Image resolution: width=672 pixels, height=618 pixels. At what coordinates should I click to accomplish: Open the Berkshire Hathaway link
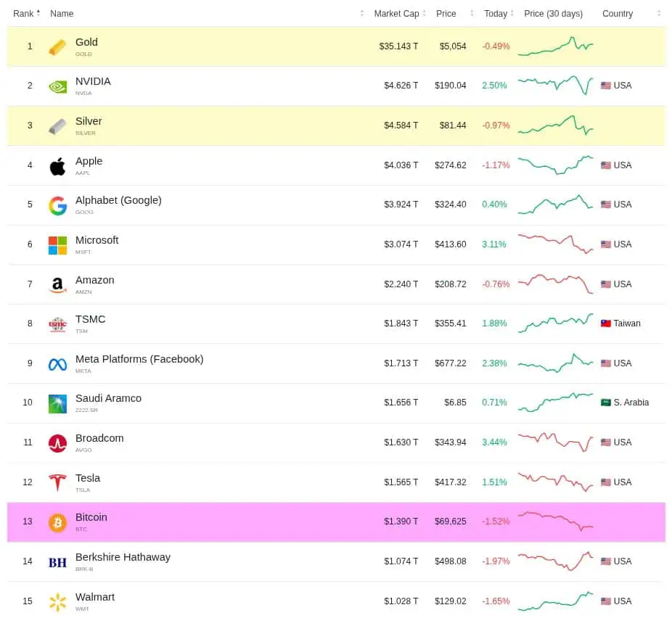coord(123,557)
